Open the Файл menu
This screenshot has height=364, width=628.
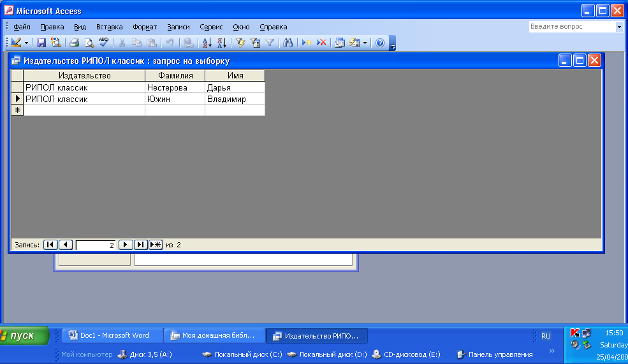22,27
